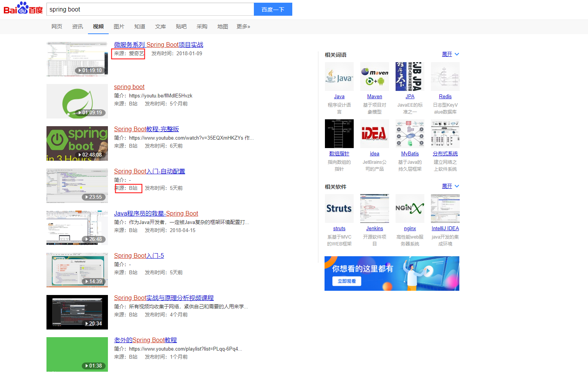Click the 分布式系统 text link
The height and width of the screenshot is (374, 588).
(445, 154)
